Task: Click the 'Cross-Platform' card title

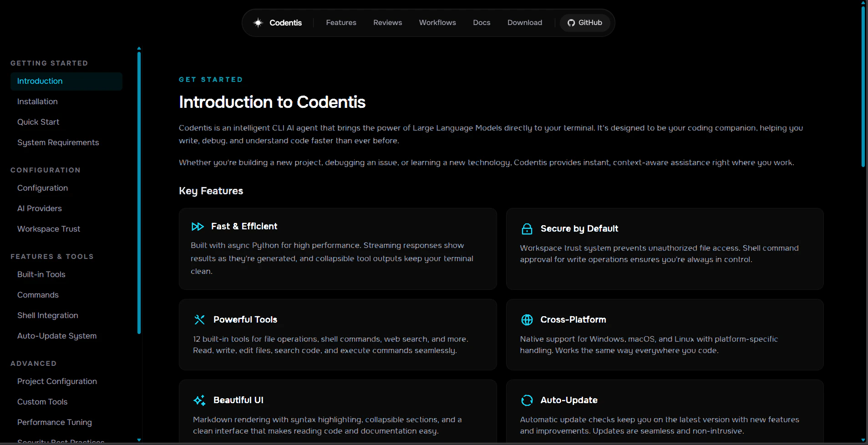Action: [573, 320]
